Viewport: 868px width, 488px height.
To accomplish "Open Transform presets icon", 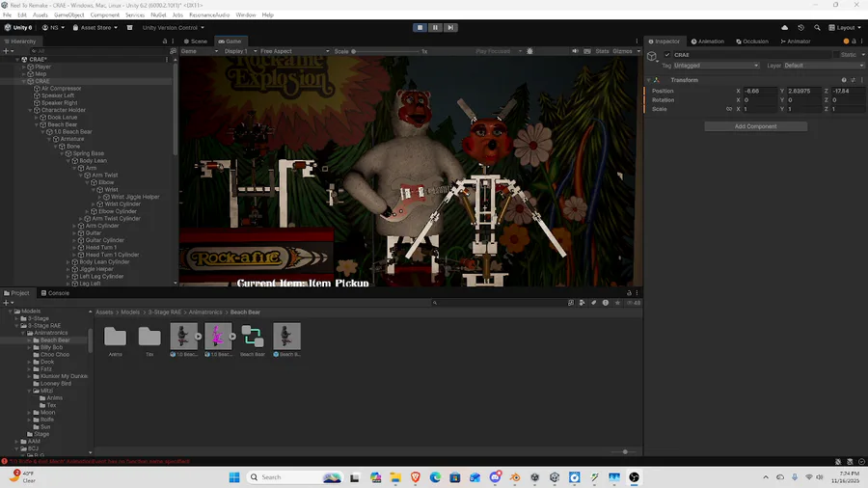I will [854, 80].
